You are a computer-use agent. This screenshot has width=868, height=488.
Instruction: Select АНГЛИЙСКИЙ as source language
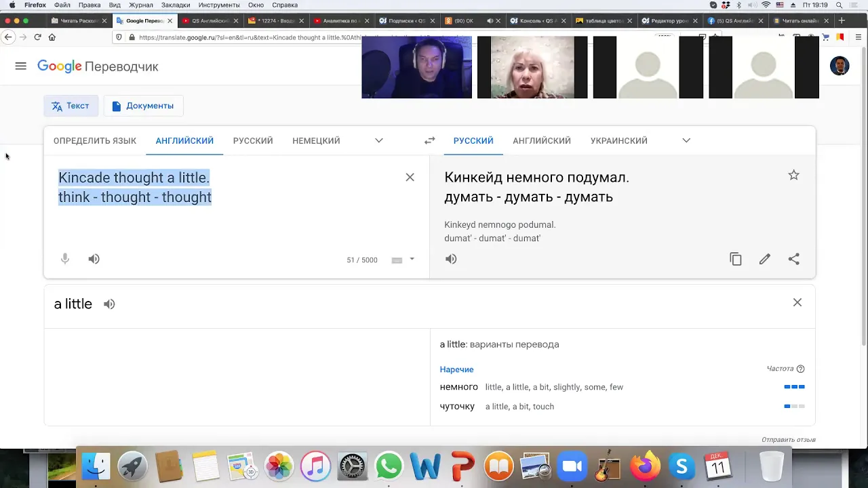coord(184,140)
